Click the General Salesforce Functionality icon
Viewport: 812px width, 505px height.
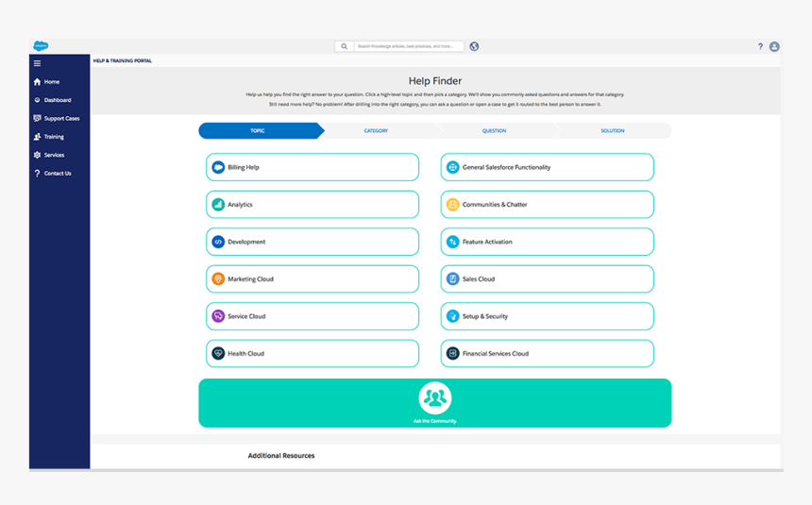tap(453, 167)
